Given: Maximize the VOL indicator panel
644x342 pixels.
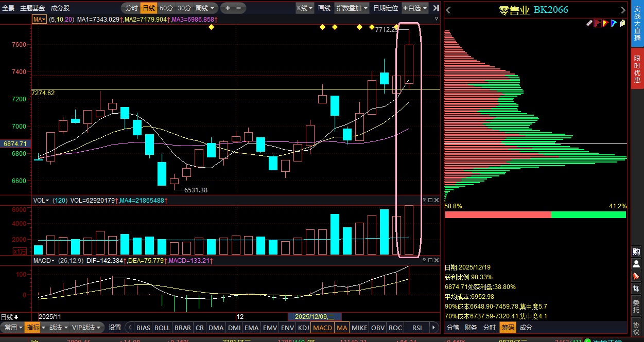Looking at the screenshot, I should coord(430,200).
